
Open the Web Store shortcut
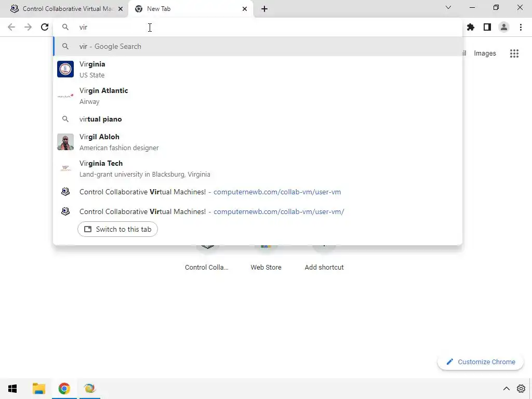tap(266, 258)
